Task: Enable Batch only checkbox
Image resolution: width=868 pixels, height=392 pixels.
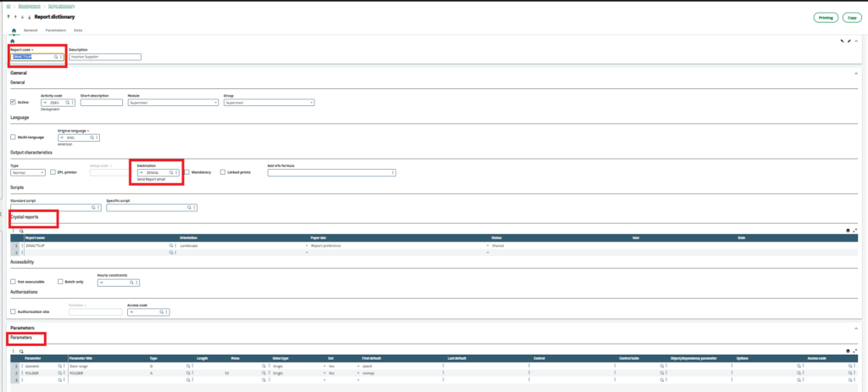Action: [x=60, y=282]
